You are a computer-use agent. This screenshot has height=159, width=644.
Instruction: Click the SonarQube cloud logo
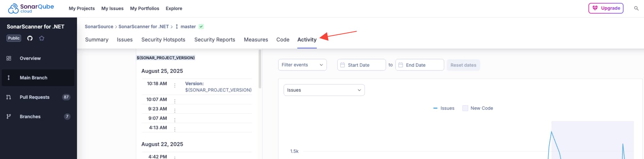31,8
